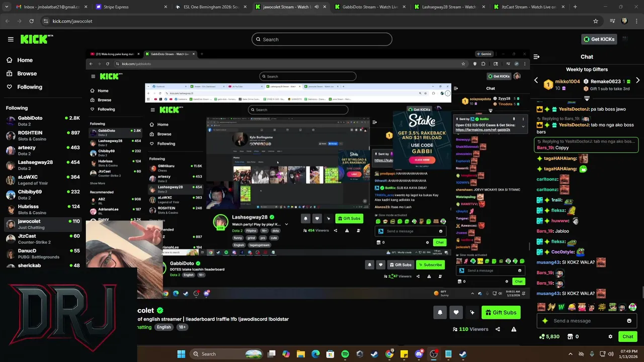The image size is (644, 362).
Task: Click Hubrisss avatar in sidebar
Action: [11, 209]
